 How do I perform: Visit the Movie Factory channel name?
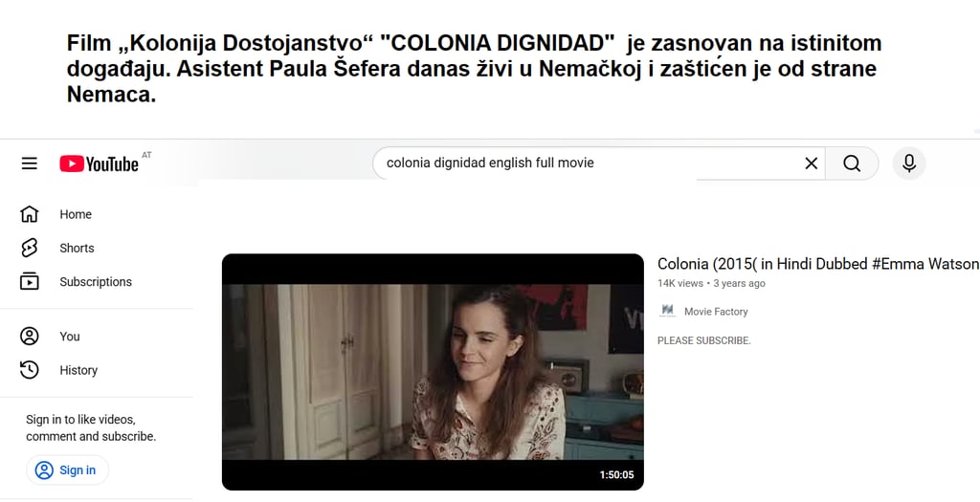coord(716,312)
